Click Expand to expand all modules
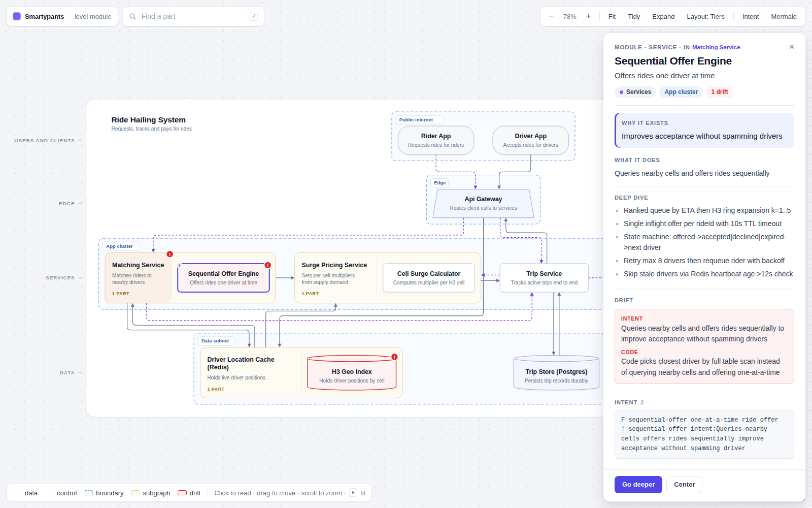 663,16
